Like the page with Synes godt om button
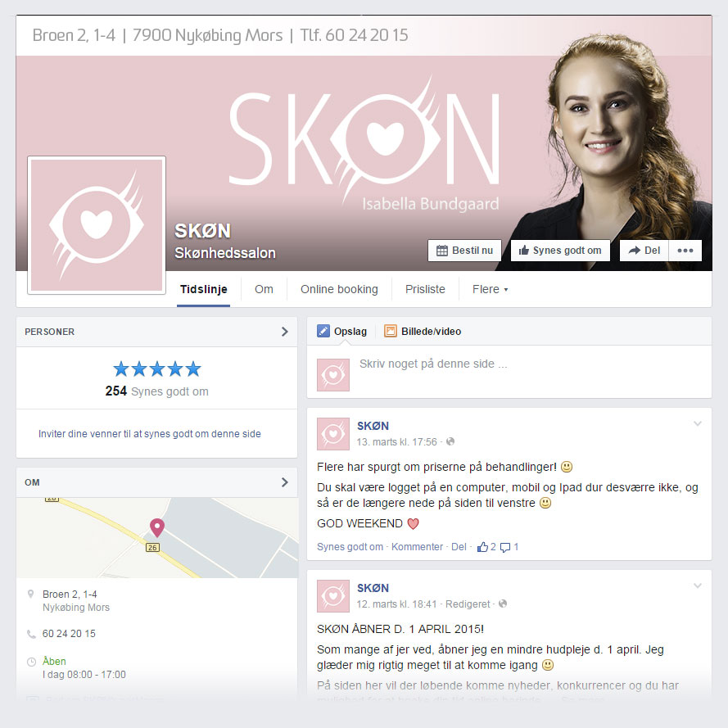The image size is (728, 728). click(x=560, y=251)
